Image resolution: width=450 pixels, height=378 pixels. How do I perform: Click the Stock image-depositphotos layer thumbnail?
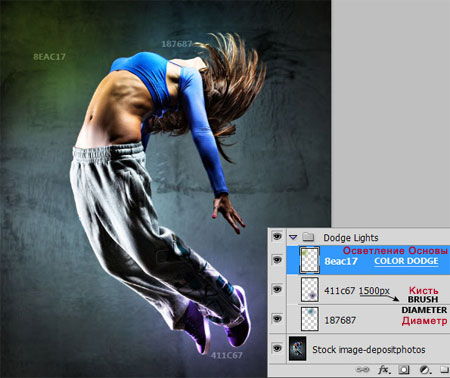[298, 349]
